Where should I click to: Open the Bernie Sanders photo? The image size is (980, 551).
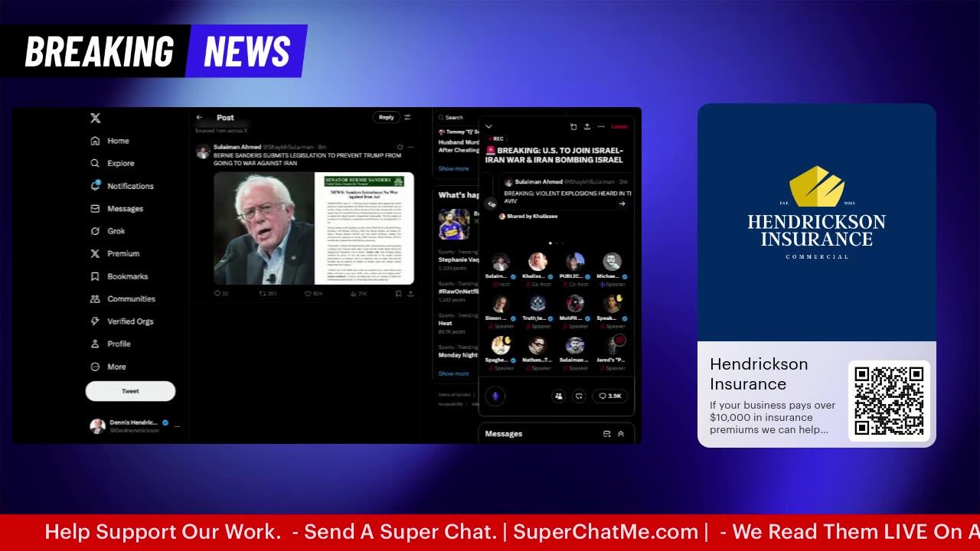[263, 228]
